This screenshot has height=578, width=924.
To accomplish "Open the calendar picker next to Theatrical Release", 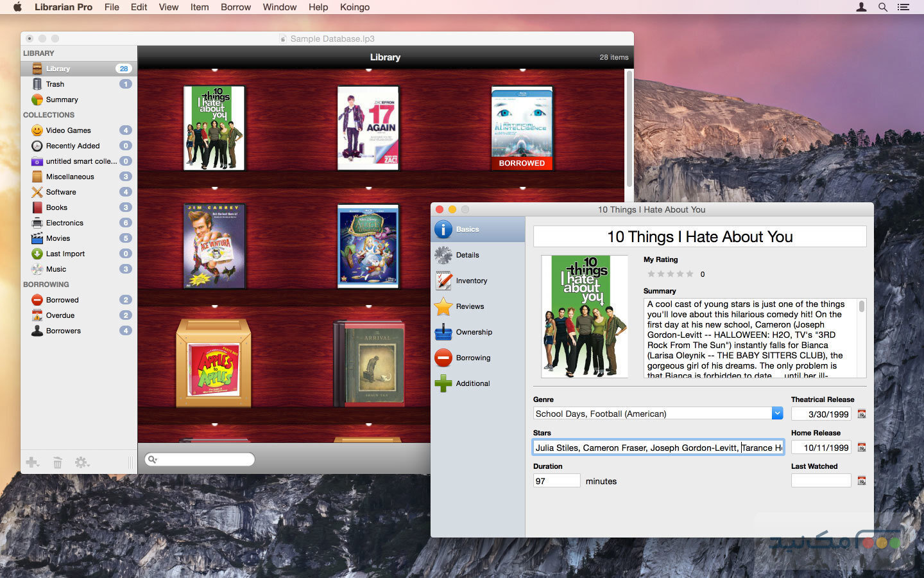I will [860, 414].
